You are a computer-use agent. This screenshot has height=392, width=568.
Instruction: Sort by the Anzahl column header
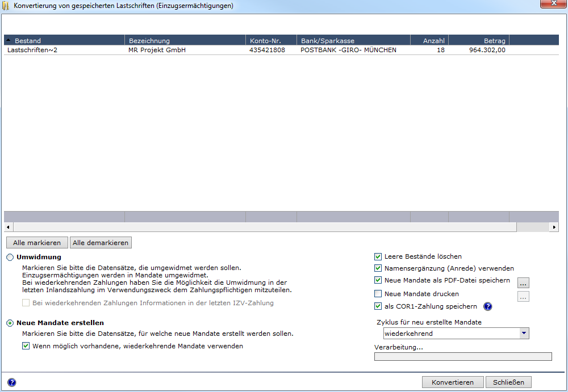[429, 40]
